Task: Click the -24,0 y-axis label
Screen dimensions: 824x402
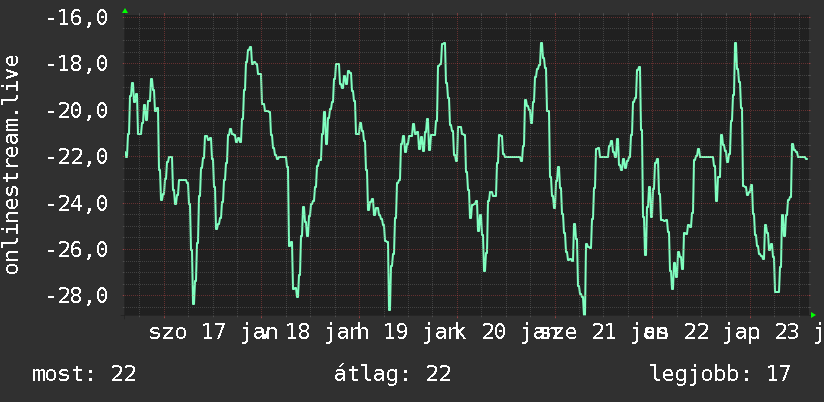Action: click(77, 203)
